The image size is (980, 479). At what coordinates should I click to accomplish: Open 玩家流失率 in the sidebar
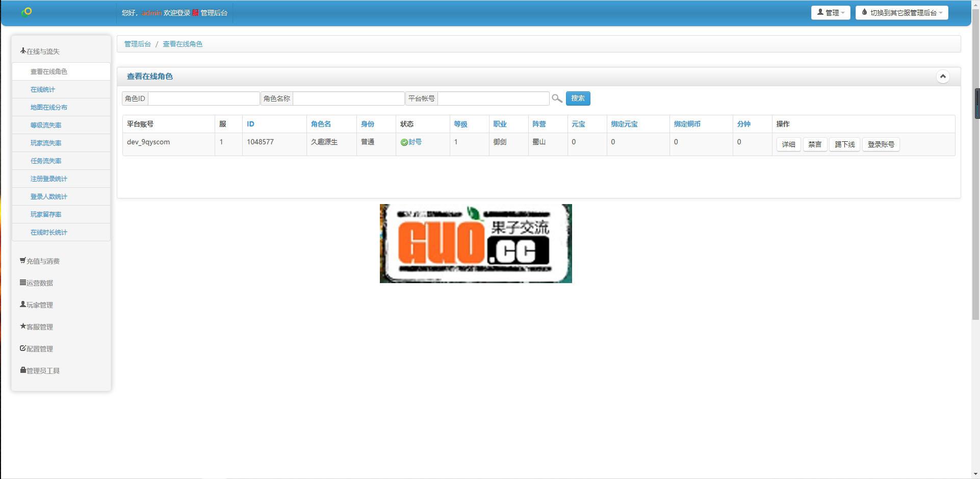pyautogui.click(x=61, y=143)
